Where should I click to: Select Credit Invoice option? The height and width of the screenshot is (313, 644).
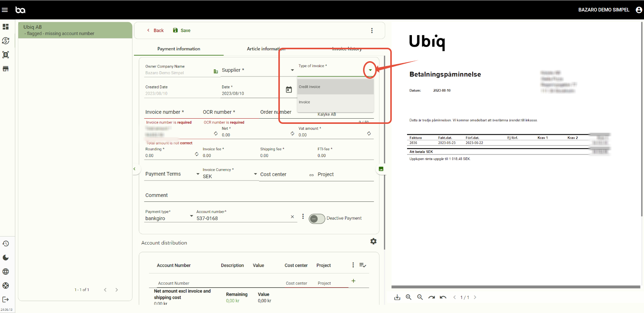coord(335,87)
